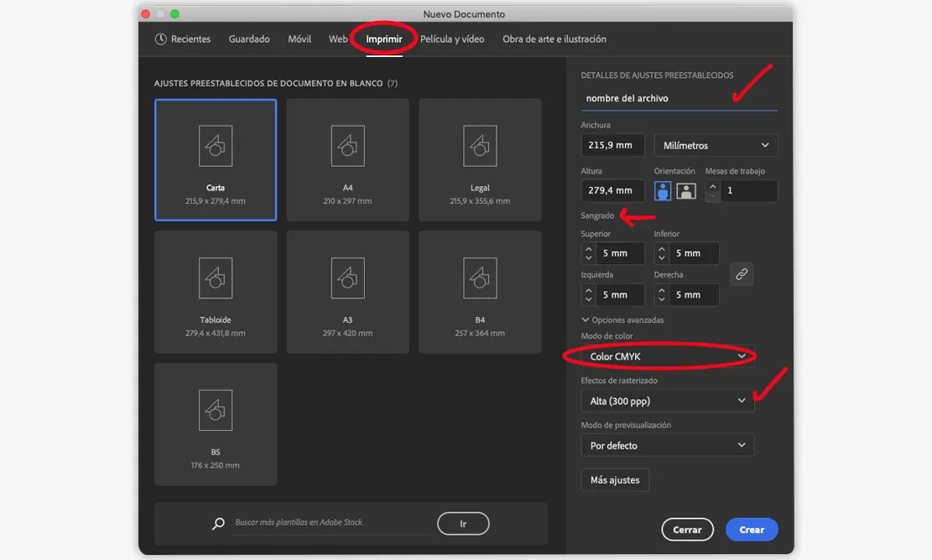Open the Milímetros units dropdown
This screenshot has width=932, height=560.
[x=716, y=145]
